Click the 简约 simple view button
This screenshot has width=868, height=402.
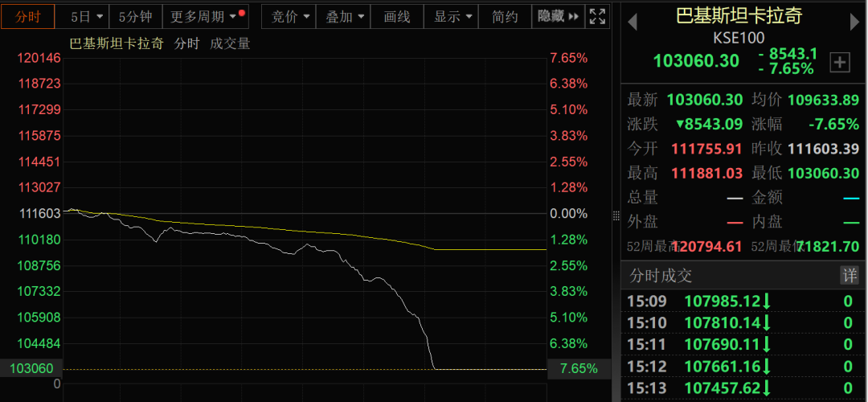point(504,17)
